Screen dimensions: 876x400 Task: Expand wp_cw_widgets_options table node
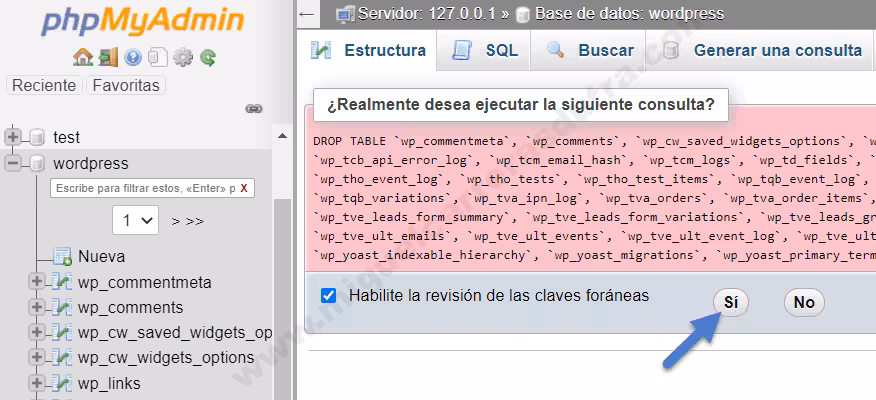pos(36,358)
